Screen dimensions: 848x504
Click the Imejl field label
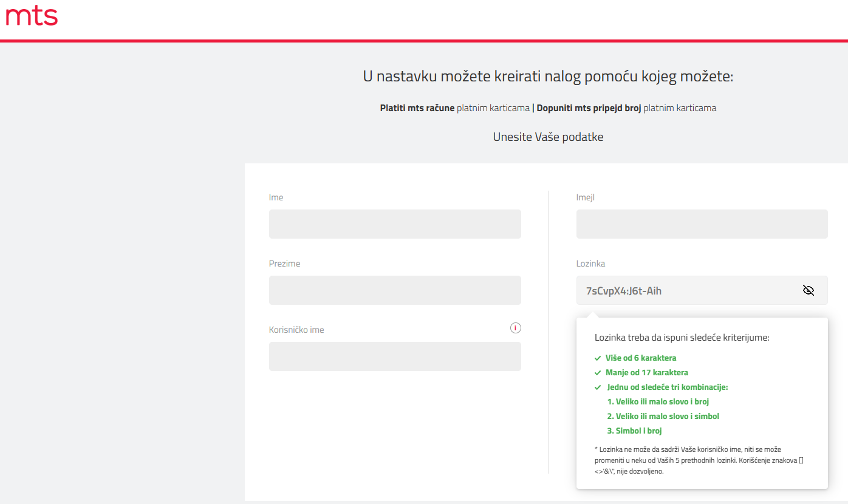[586, 197]
